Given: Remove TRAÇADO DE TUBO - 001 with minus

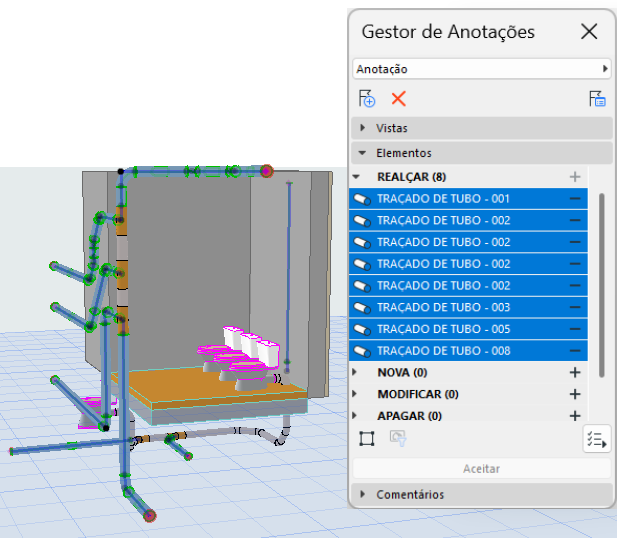Looking at the screenshot, I should 575,199.
